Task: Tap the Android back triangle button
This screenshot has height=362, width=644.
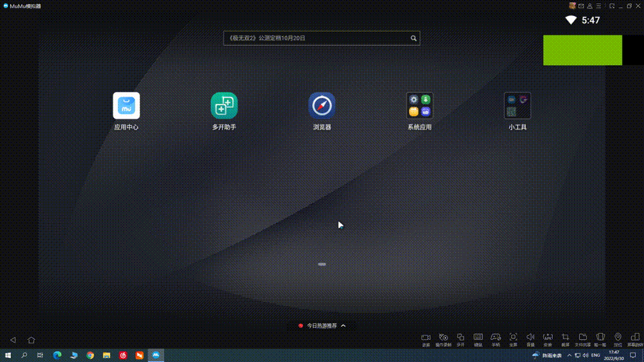Action: [13, 340]
